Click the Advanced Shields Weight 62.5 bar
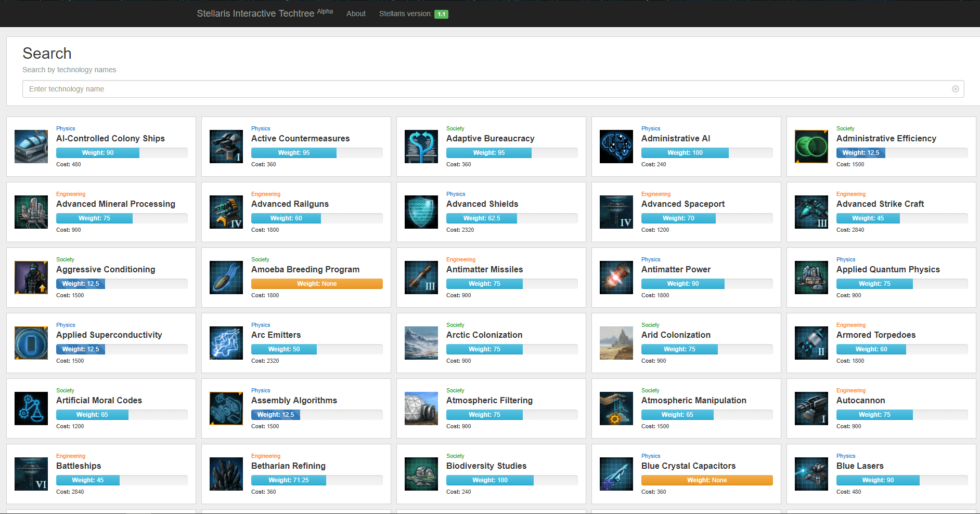Screen dimensions: 980x514 (482, 218)
